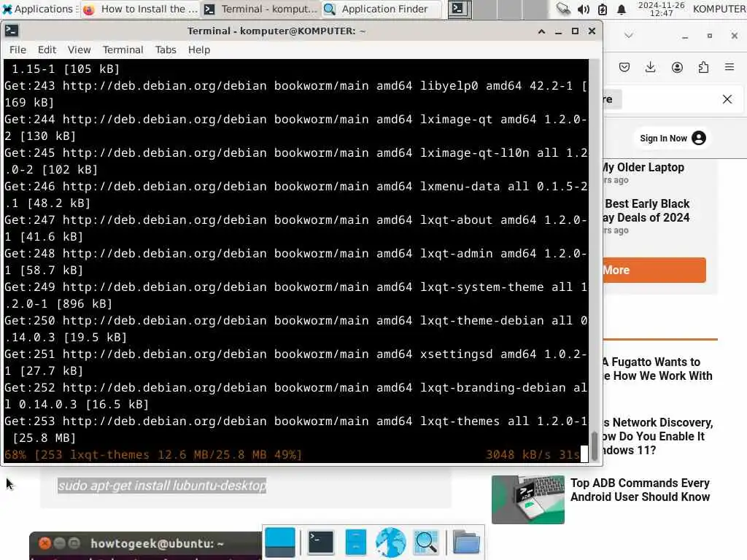The image size is (747, 560).
Task: Open the 'My Older Laptop' article link
Action: (643, 168)
